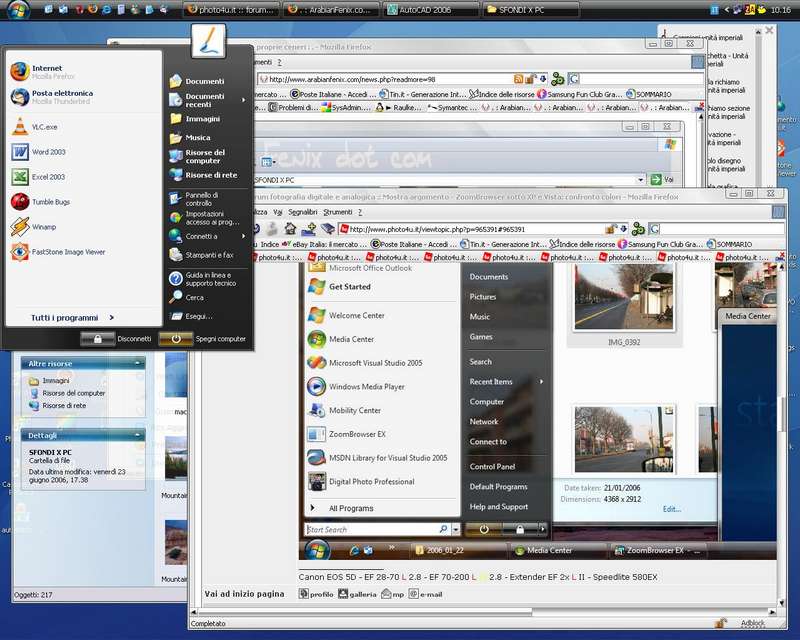Viewport: 800px width, 640px height.
Task: Click the Adblock status bar entry
Action: [x=753, y=623]
